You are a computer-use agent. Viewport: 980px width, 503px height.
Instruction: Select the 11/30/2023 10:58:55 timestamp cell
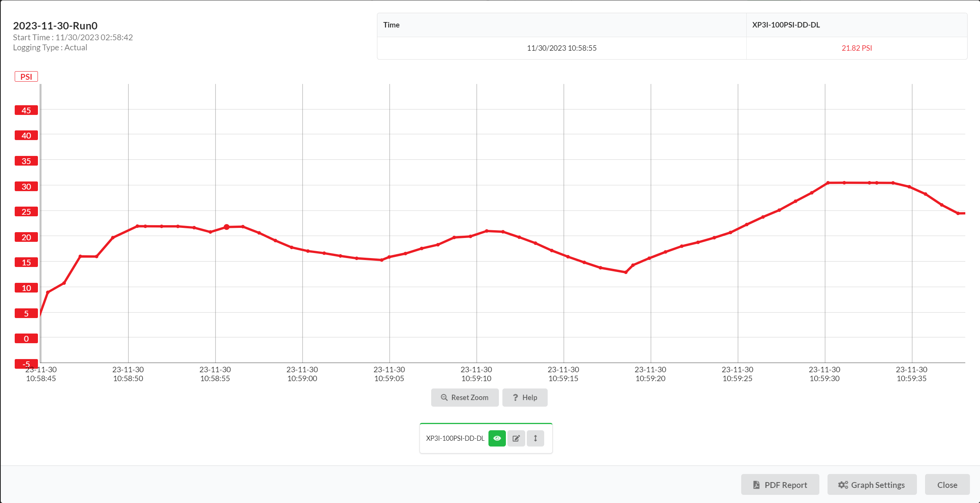coord(562,48)
